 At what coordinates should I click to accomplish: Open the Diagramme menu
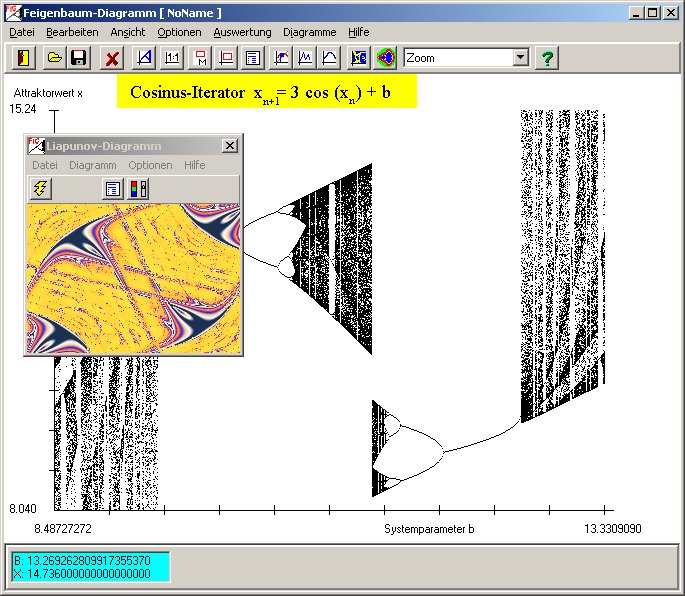point(310,32)
